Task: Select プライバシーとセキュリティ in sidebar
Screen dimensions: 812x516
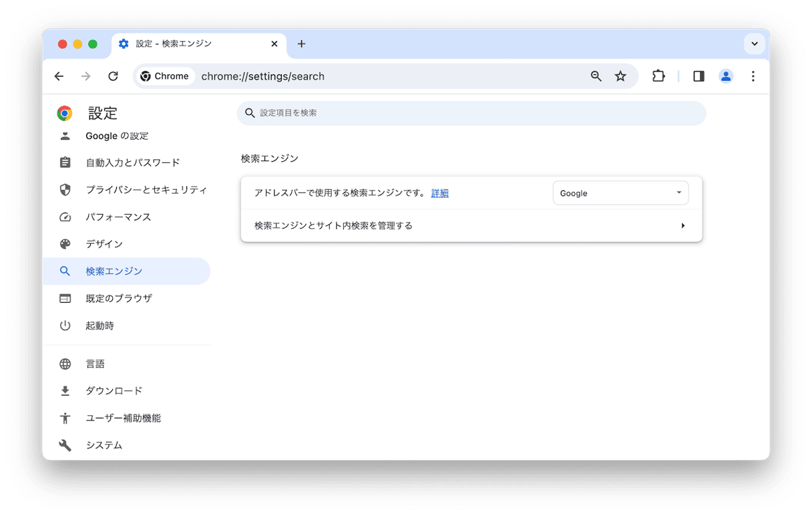Action: pyautogui.click(x=146, y=190)
